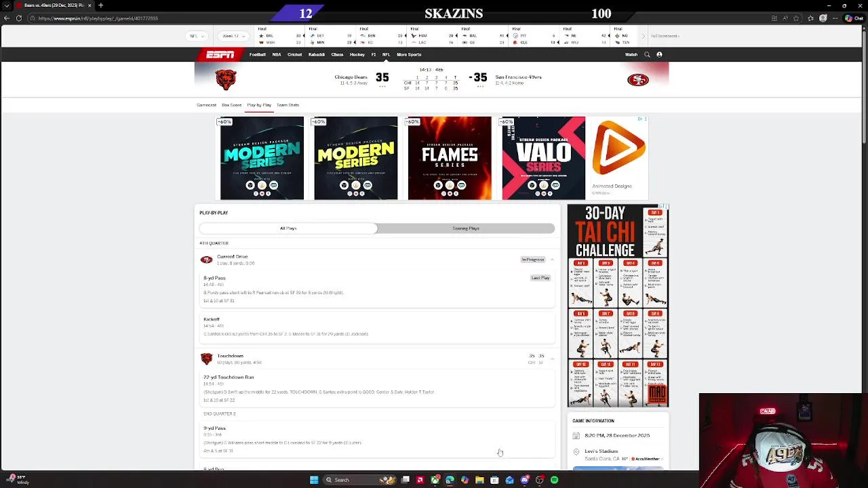Image resolution: width=868 pixels, height=488 pixels.
Task: Open the DAL vs WSH final score
Action: coord(278,36)
